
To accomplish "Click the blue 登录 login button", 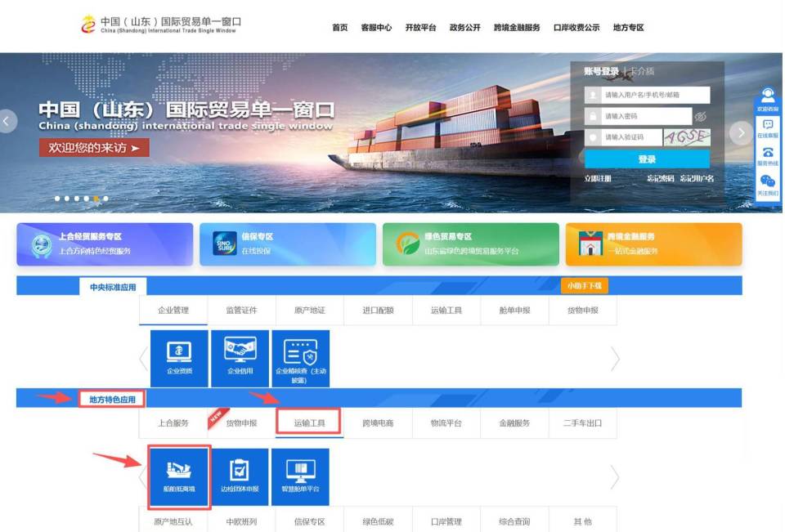I will click(647, 159).
